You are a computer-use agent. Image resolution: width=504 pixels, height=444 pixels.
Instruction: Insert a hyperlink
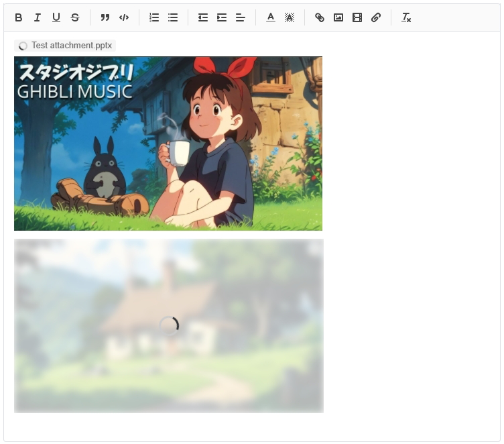320,17
